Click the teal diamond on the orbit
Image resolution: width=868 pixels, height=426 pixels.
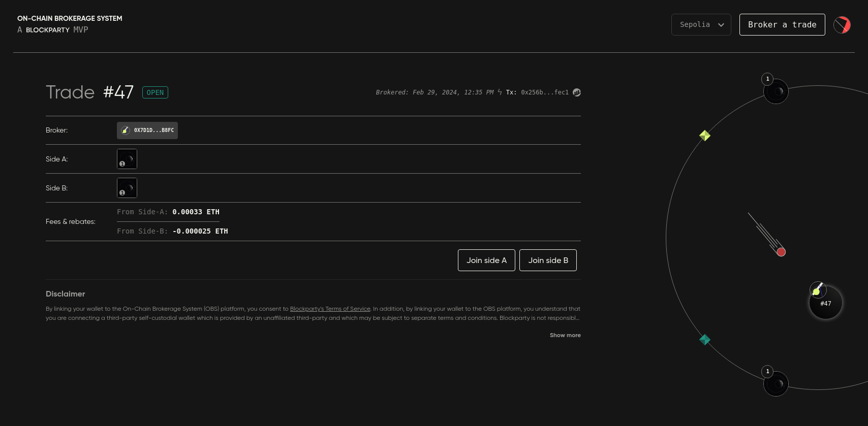705,340
